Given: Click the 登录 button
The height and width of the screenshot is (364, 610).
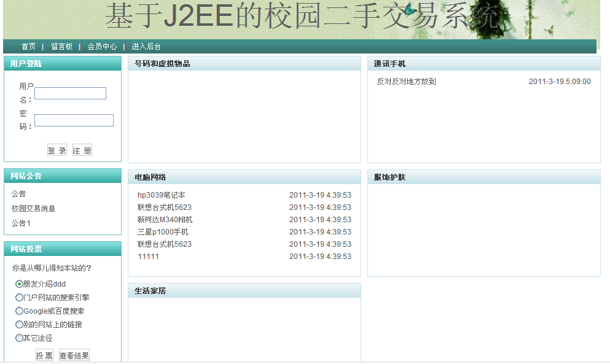Looking at the screenshot, I should [57, 150].
